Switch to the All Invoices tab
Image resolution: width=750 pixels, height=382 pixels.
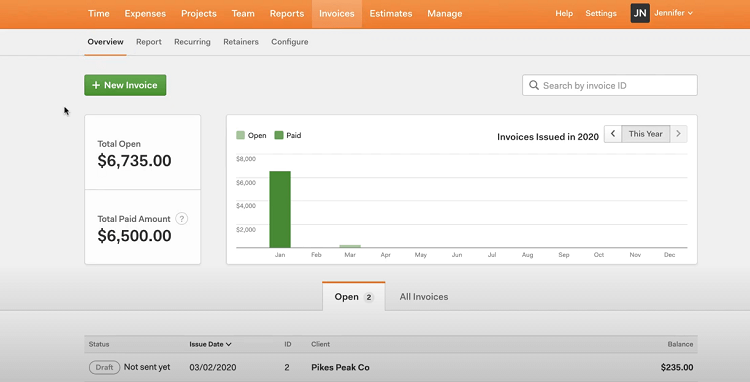tap(424, 296)
